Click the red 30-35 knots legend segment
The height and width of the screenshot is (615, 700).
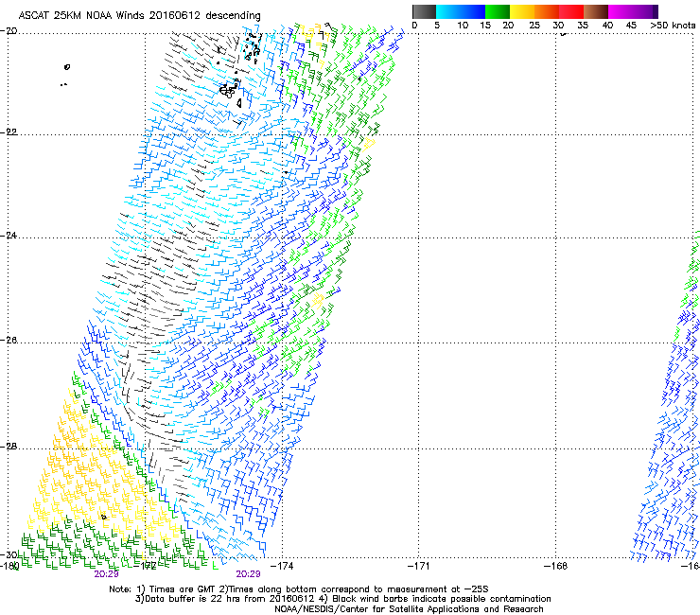[x=571, y=11]
